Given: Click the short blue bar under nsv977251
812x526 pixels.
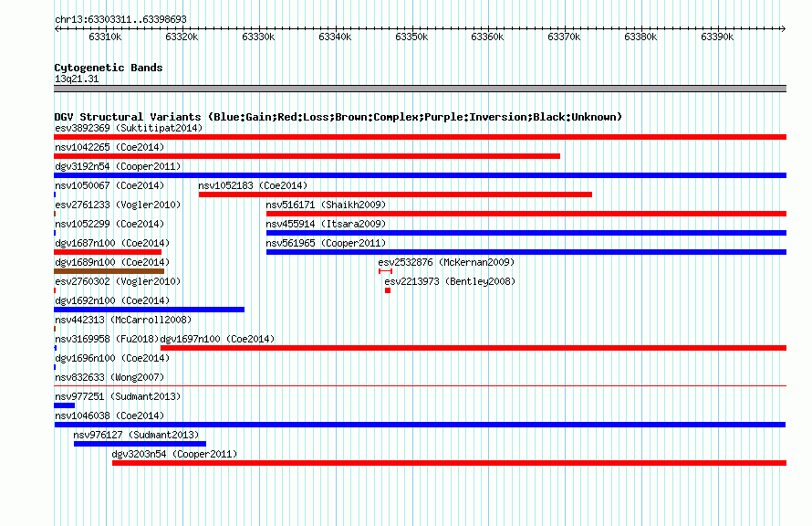Looking at the screenshot, I should (x=64, y=405).
